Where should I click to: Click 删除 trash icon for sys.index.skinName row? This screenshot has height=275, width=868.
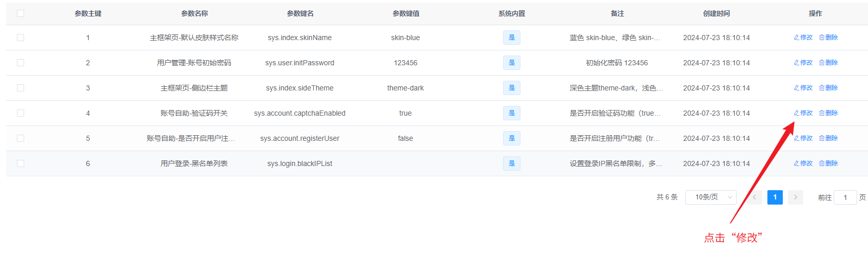point(822,38)
